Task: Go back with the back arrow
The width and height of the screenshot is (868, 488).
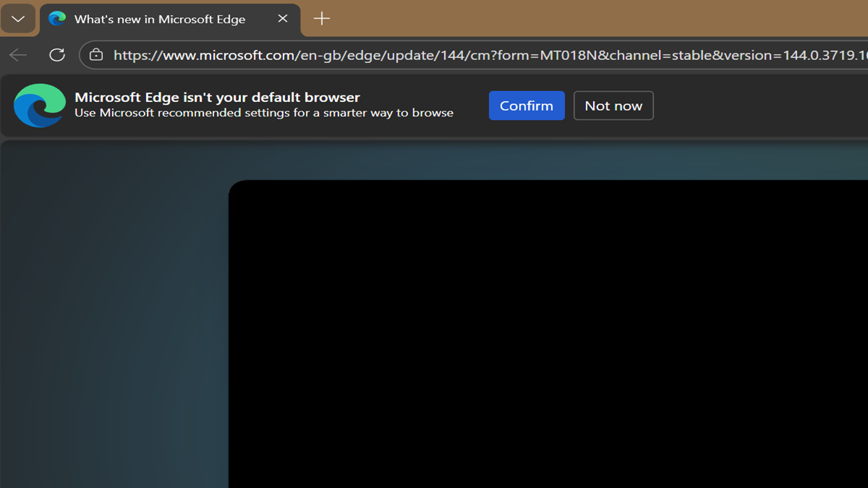Action: coord(18,55)
